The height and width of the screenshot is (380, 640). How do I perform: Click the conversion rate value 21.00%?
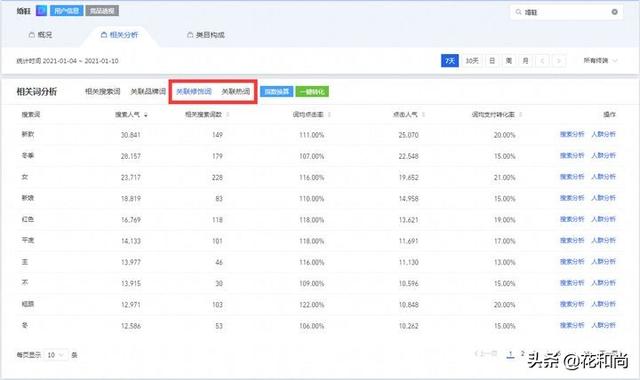tap(504, 178)
